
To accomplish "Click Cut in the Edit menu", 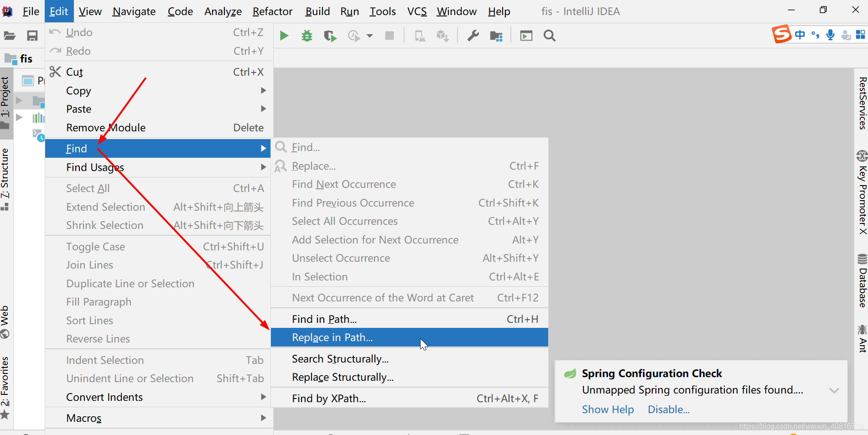I will [x=158, y=72].
